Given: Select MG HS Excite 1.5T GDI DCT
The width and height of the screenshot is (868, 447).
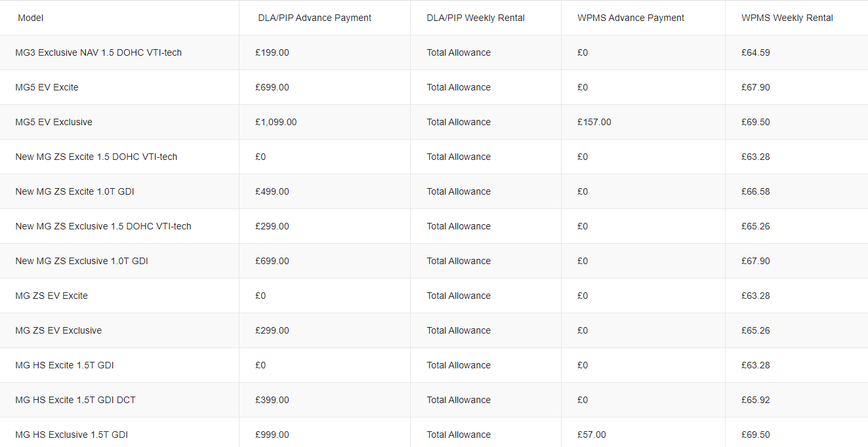Looking at the screenshot, I should (x=75, y=400).
